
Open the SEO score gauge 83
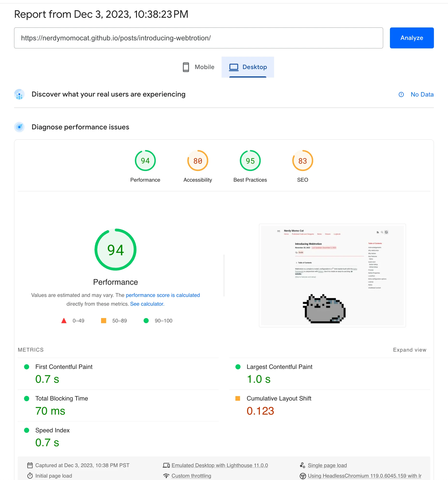(302, 161)
